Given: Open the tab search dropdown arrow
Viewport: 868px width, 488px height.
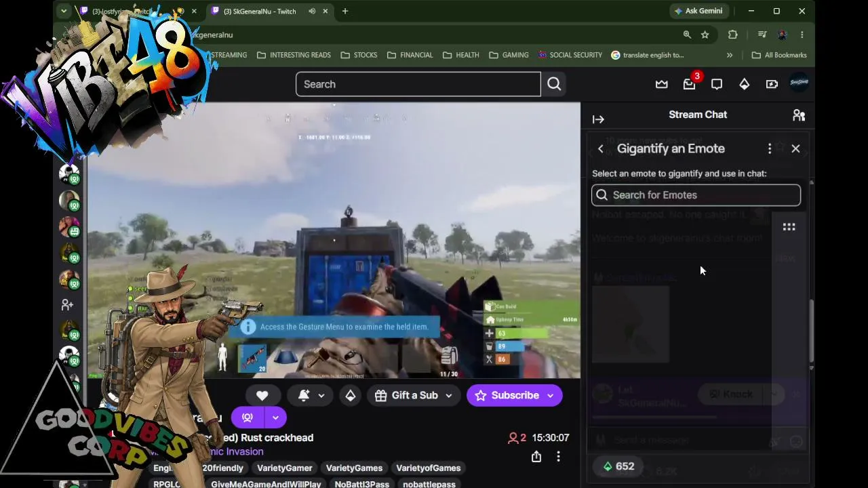Looking at the screenshot, I should (64, 11).
